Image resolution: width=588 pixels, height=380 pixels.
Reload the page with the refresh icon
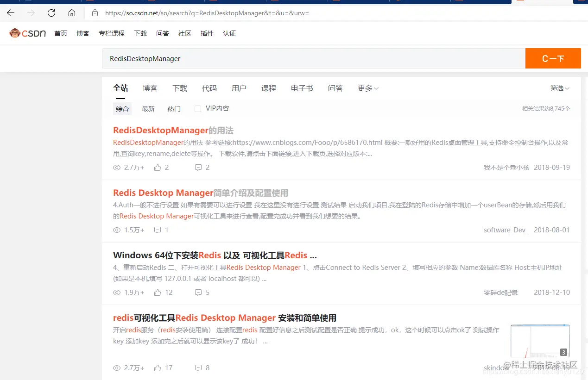51,13
